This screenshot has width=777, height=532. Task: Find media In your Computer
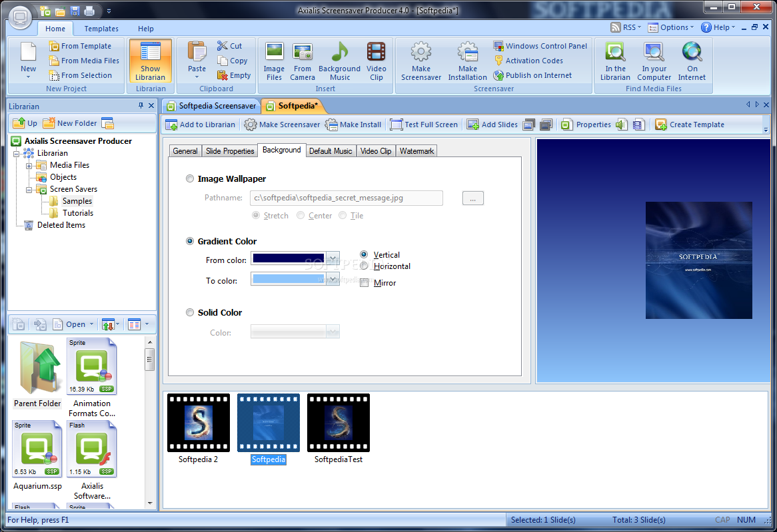[654, 61]
